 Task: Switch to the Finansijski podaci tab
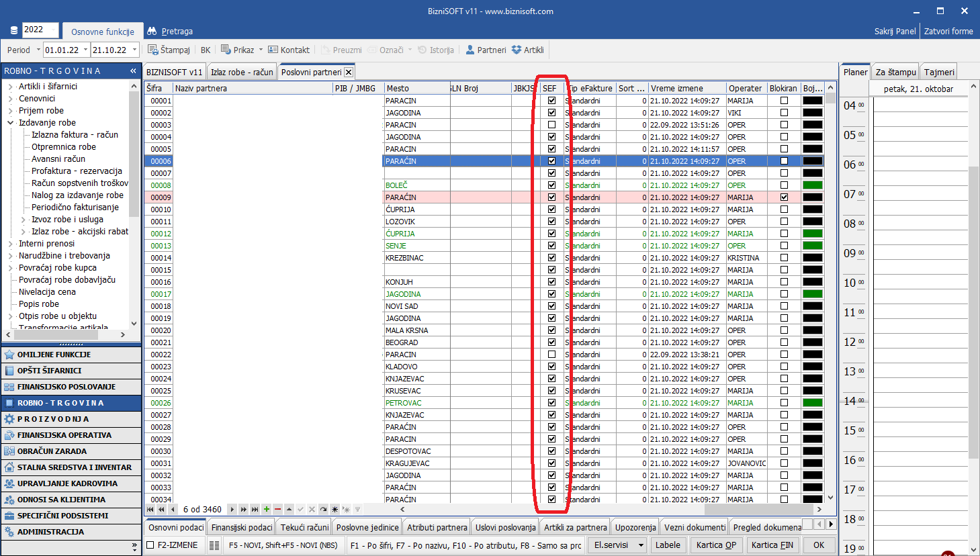tap(242, 527)
